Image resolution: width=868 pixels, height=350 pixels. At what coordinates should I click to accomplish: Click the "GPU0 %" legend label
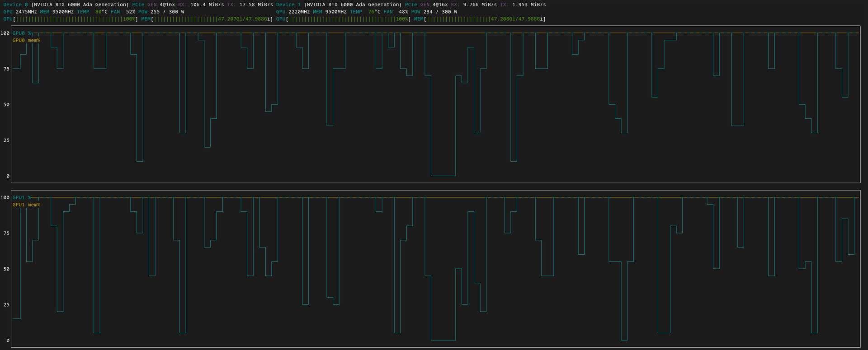pyautogui.click(x=22, y=33)
